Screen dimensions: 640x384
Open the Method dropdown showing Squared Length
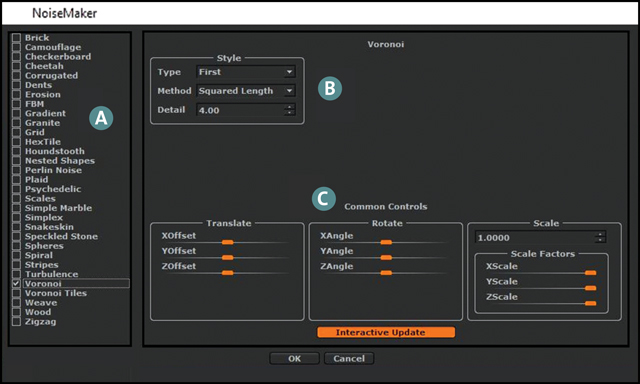(246, 91)
